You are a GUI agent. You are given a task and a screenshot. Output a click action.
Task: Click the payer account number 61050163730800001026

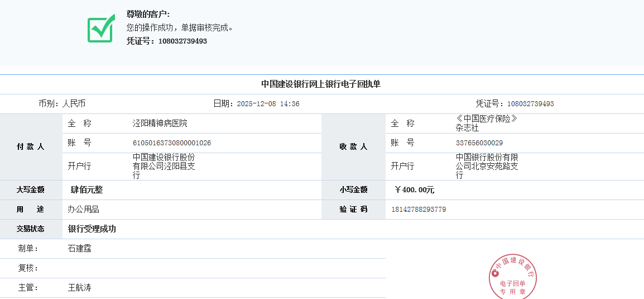(172, 143)
